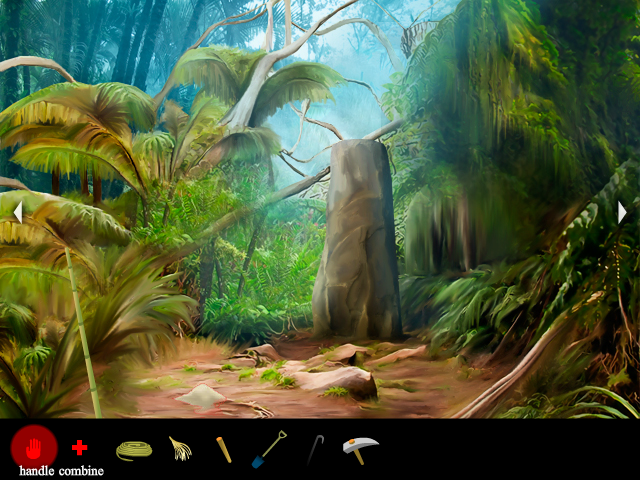Pick up the sand pile on the path
Image resolution: width=640 pixels, height=480 pixels.
coord(201,396)
